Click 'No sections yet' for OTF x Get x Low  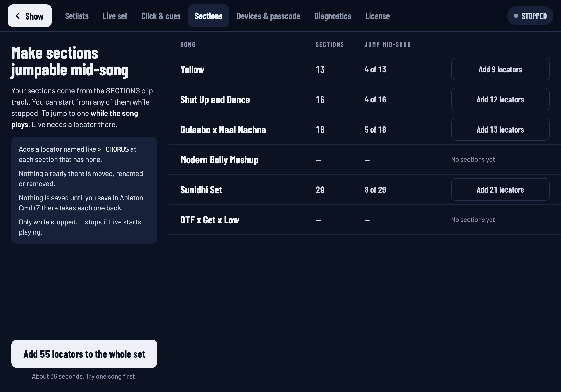pyautogui.click(x=473, y=220)
